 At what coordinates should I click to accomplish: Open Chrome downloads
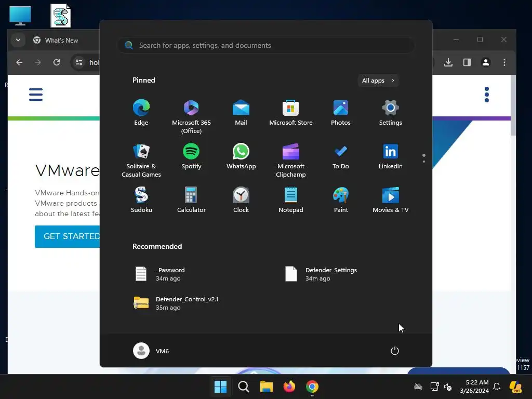(448, 62)
